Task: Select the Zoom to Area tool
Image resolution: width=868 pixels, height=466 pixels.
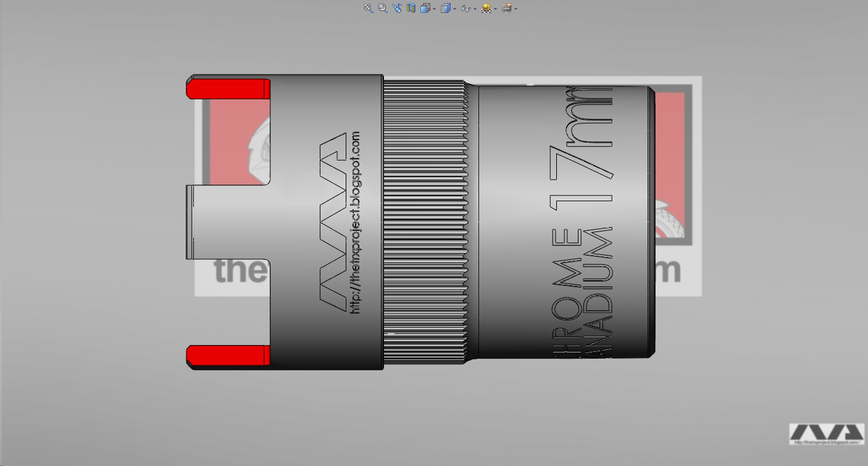Action: [x=383, y=8]
